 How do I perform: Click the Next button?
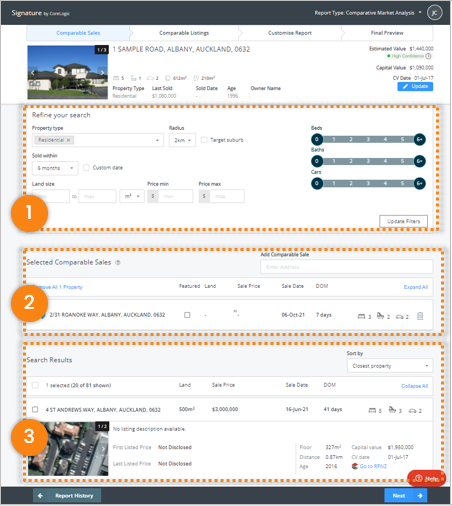405,496
